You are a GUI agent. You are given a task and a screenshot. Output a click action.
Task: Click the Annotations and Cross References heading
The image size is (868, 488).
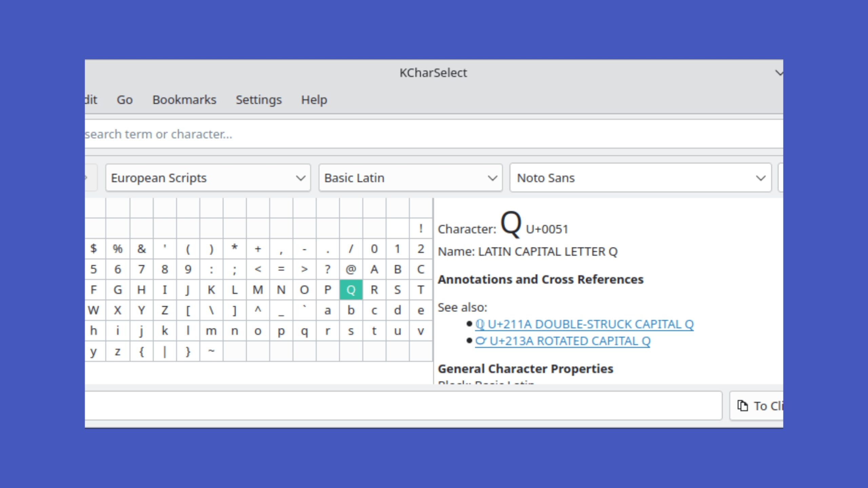[x=540, y=280]
